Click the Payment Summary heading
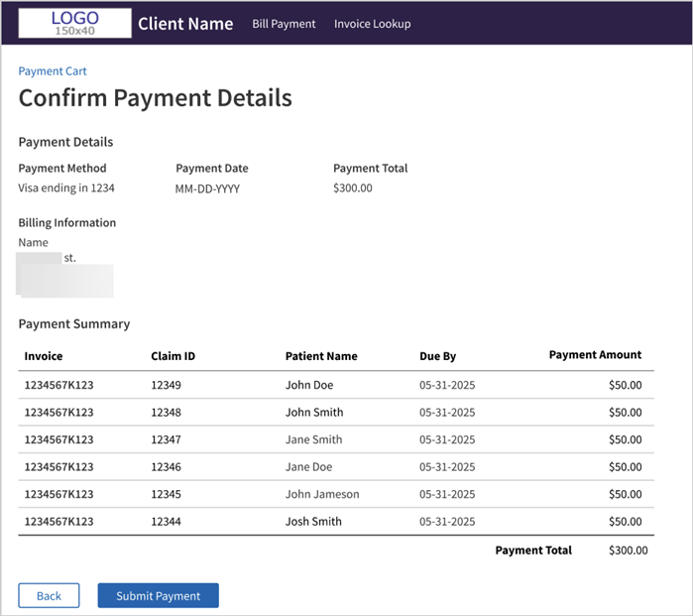The width and height of the screenshot is (693, 616). (x=74, y=323)
